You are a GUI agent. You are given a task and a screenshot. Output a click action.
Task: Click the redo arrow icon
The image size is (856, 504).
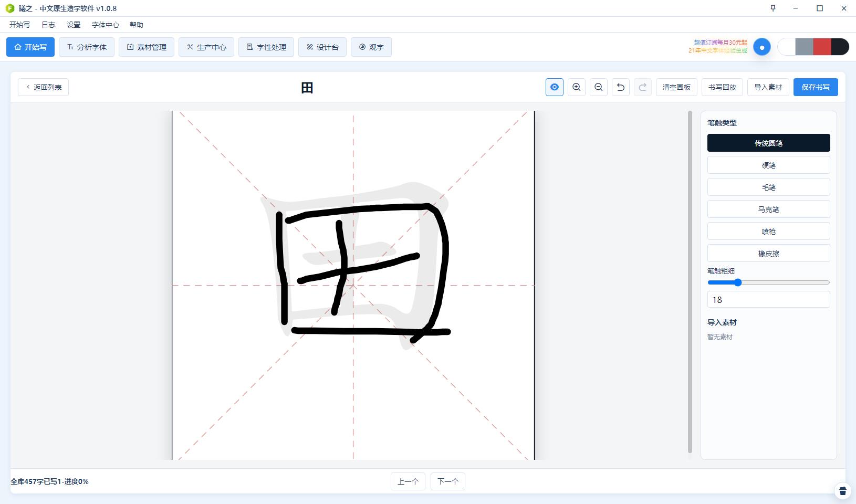(x=642, y=87)
